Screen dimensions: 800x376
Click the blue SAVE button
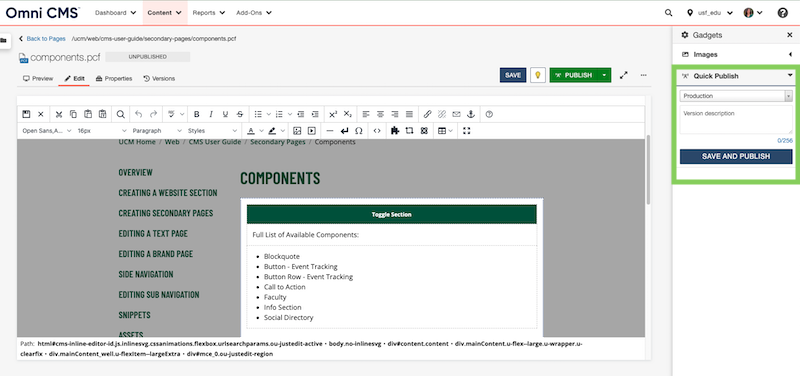pos(513,75)
